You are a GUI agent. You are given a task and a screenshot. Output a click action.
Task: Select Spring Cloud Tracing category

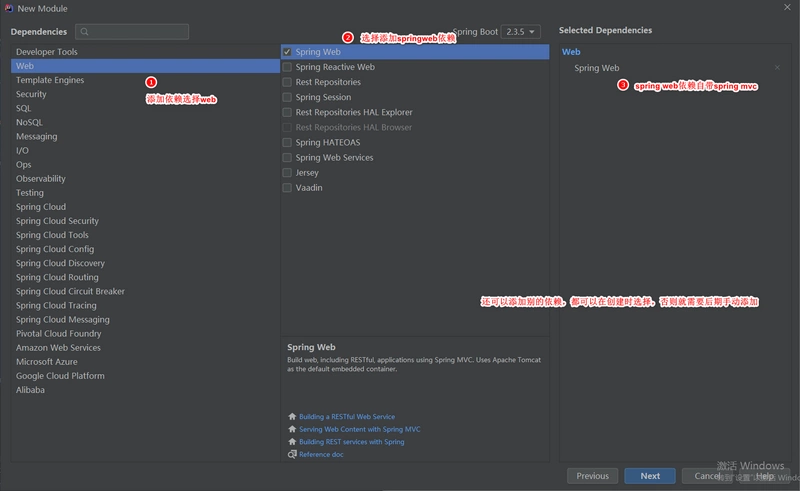tap(145, 305)
